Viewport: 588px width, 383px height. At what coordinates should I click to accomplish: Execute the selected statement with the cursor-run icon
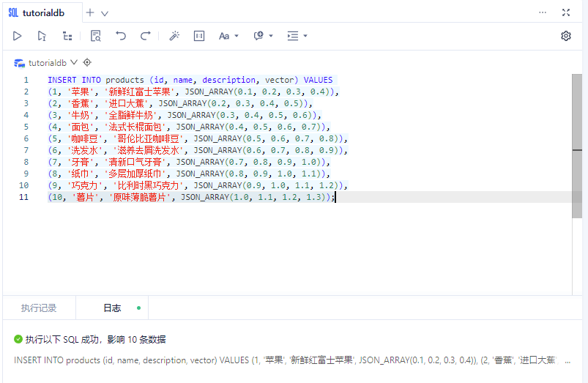(x=42, y=36)
